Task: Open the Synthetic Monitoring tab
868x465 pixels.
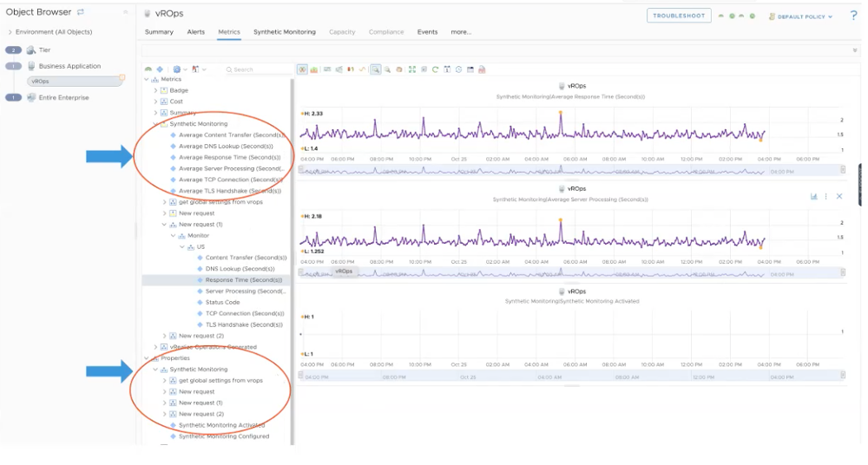Action: point(285,32)
